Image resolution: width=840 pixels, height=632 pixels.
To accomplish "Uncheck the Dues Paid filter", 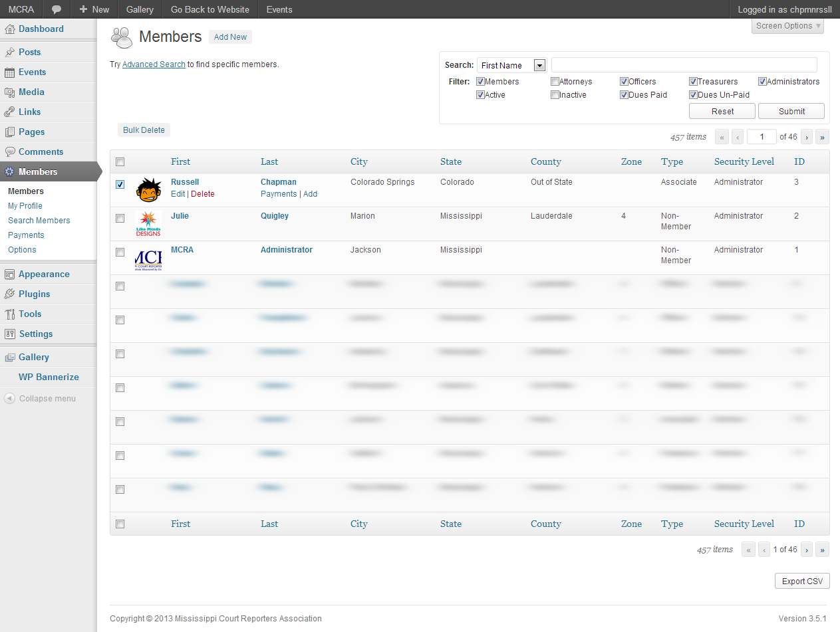I will point(624,95).
